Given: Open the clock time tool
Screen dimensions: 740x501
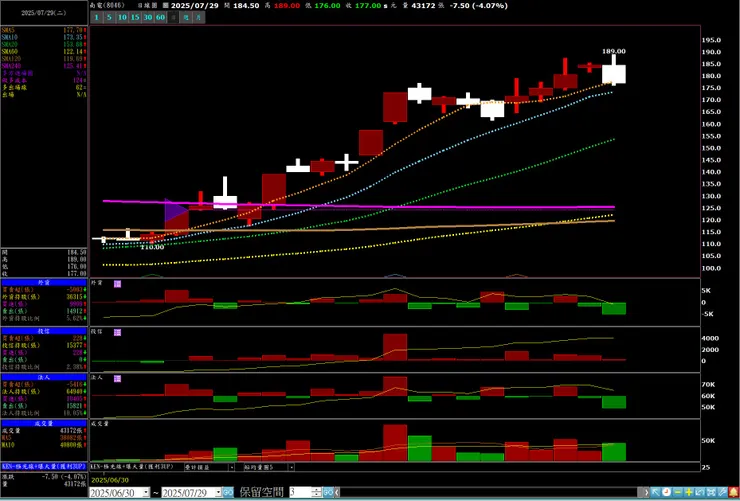Looking at the screenshot, I should [666, 492].
